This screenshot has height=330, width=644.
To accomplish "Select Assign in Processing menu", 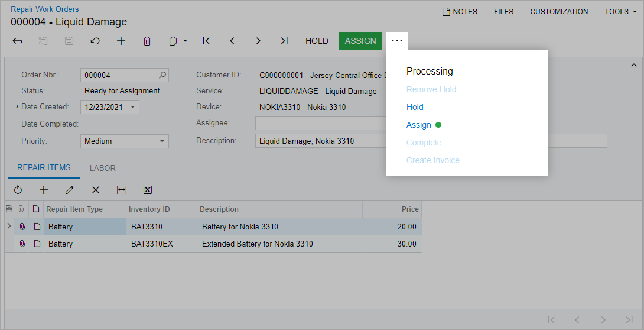I will click(419, 125).
